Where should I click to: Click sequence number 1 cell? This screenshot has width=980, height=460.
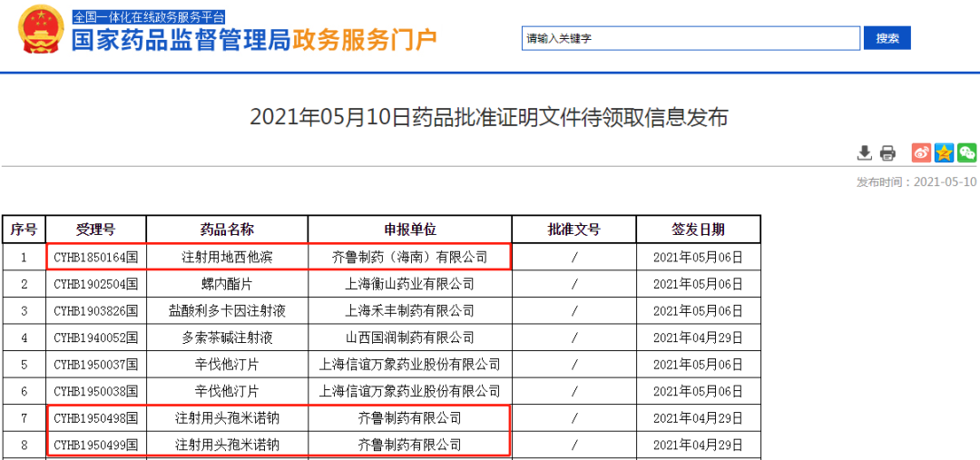coord(24,257)
